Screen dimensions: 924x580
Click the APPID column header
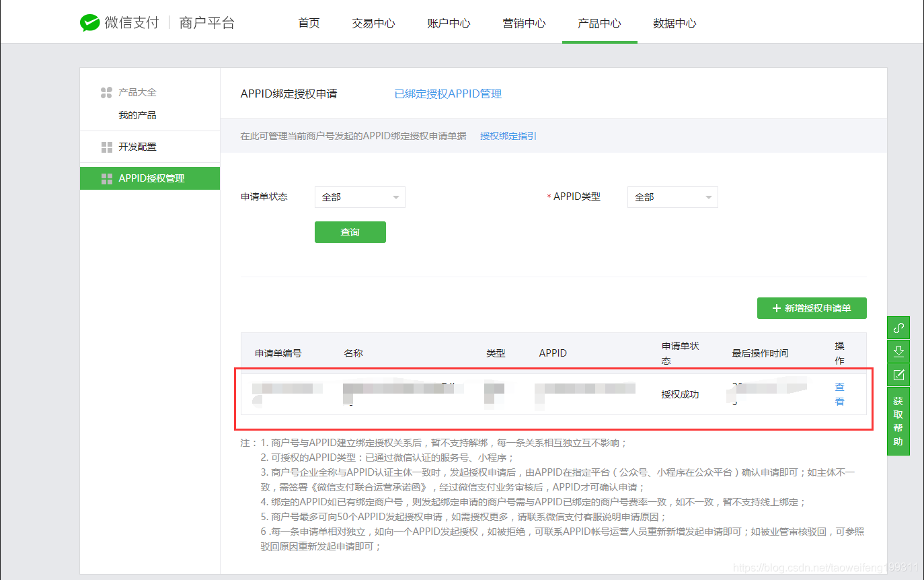tap(553, 353)
